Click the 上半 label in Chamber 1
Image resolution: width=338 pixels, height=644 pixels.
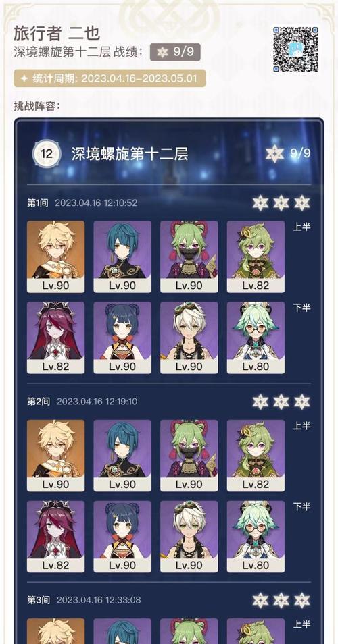301,227
